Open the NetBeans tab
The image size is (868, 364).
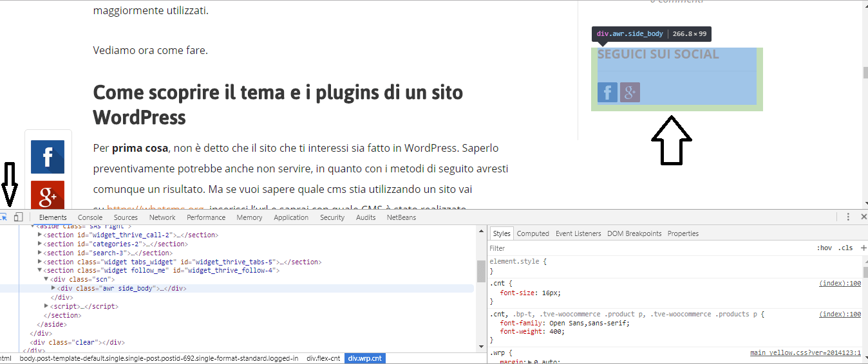(401, 217)
